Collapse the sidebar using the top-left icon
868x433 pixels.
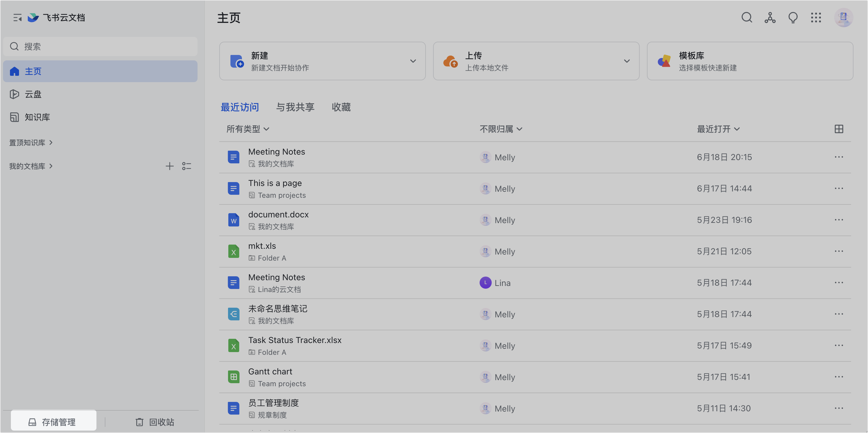tap(17, 18)
